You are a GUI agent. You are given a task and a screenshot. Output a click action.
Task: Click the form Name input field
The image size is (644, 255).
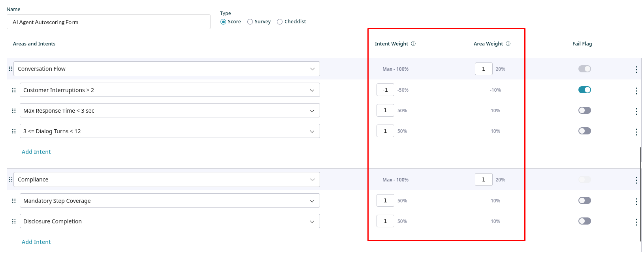tap(108, 22)
